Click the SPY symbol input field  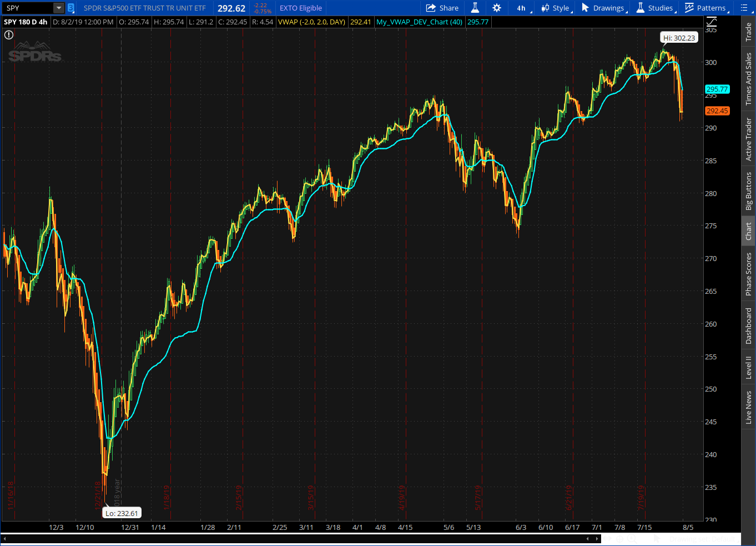click(x=28, y=8)
